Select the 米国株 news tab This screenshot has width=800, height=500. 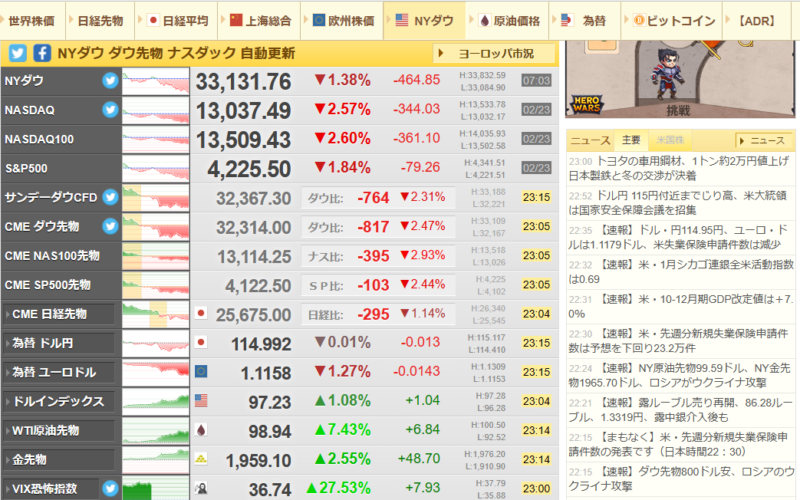pyautogui.click(x=670, y=140)
